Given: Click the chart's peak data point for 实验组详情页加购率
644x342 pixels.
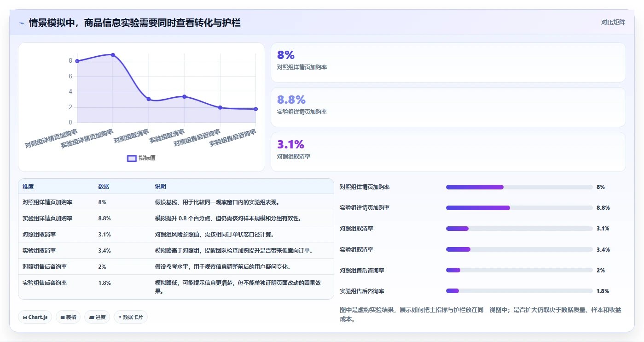Looking at the screenshot, I should click(113, 55).
